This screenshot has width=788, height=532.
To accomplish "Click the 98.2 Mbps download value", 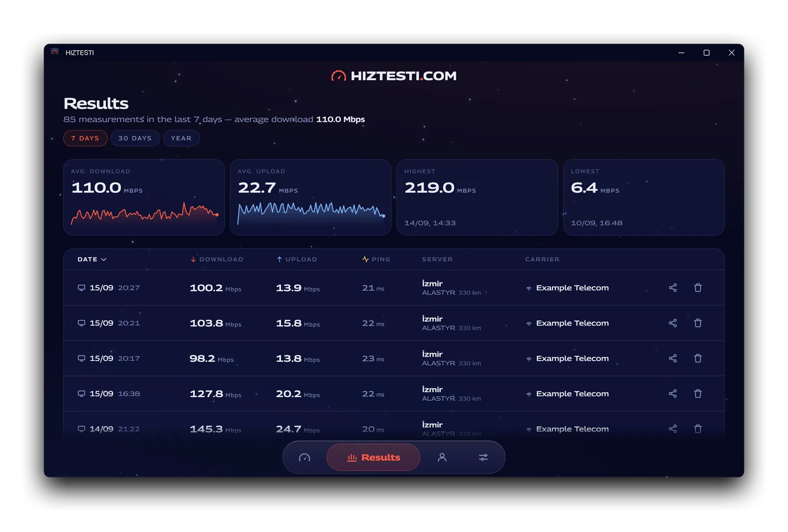I will [212, 359].
